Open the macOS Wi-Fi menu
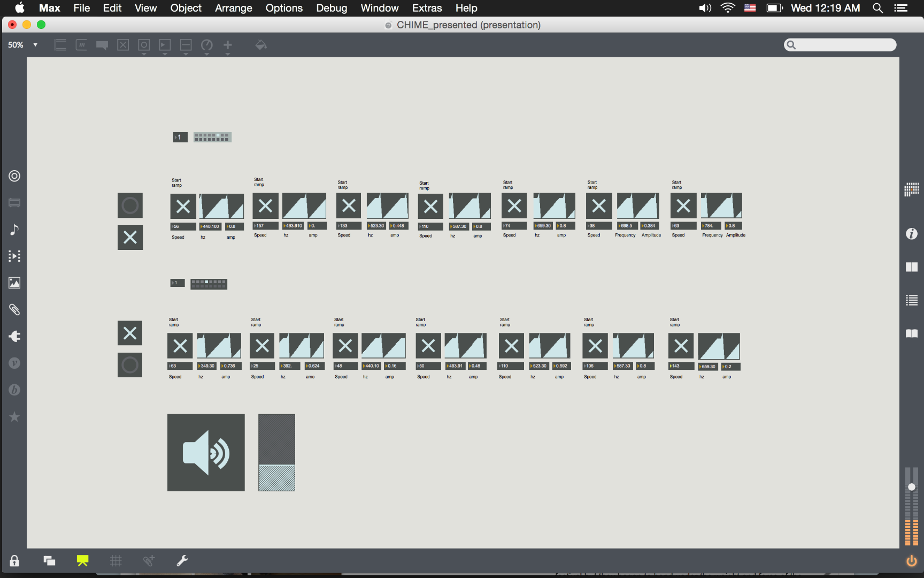This screenshot has width=924, height=578. click(728, 8)
